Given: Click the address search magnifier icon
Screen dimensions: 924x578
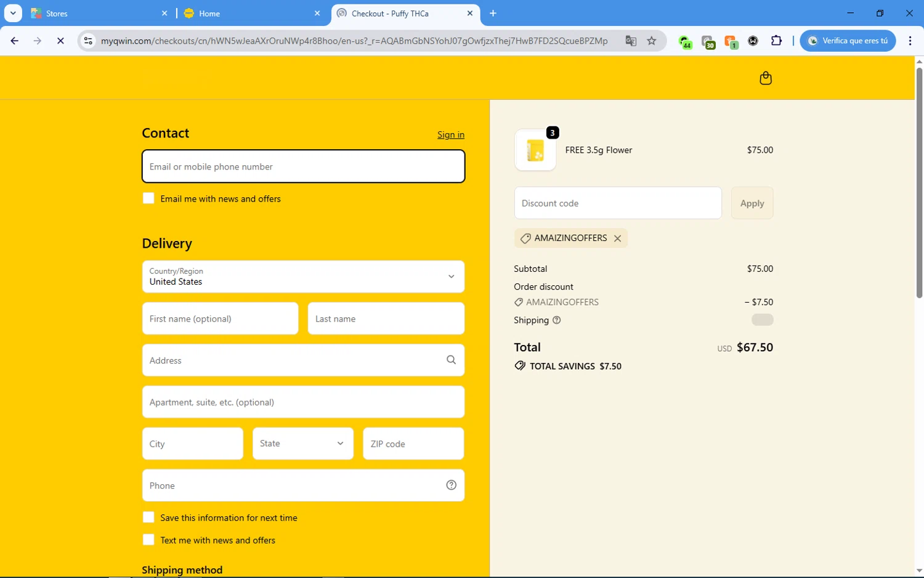Looking at the screenshot, I should tap(451, 360).
